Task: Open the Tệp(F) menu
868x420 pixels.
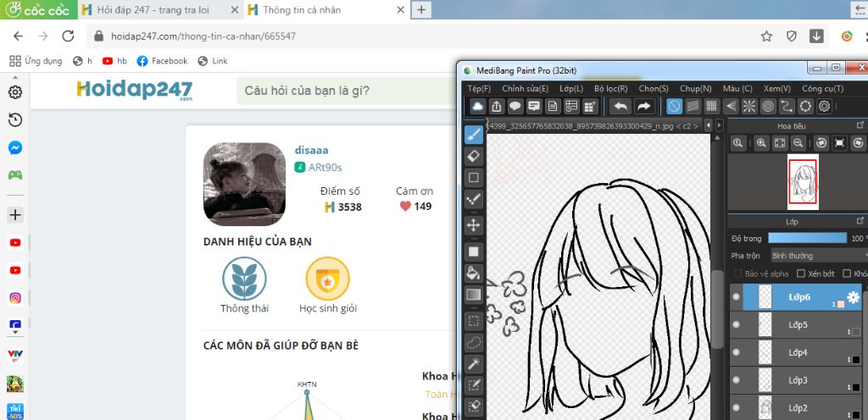Action: pyautogui.click(x=479, y=88)
